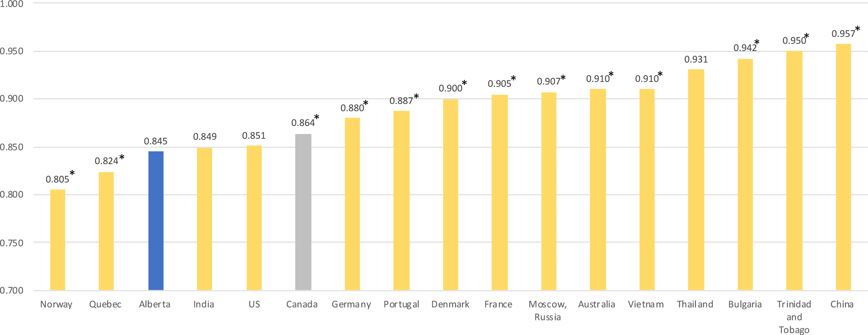The width and height of the screenshot is (868, 335).
Task: Click the Bulgaria axis label
Action: [x=745, y=304]
